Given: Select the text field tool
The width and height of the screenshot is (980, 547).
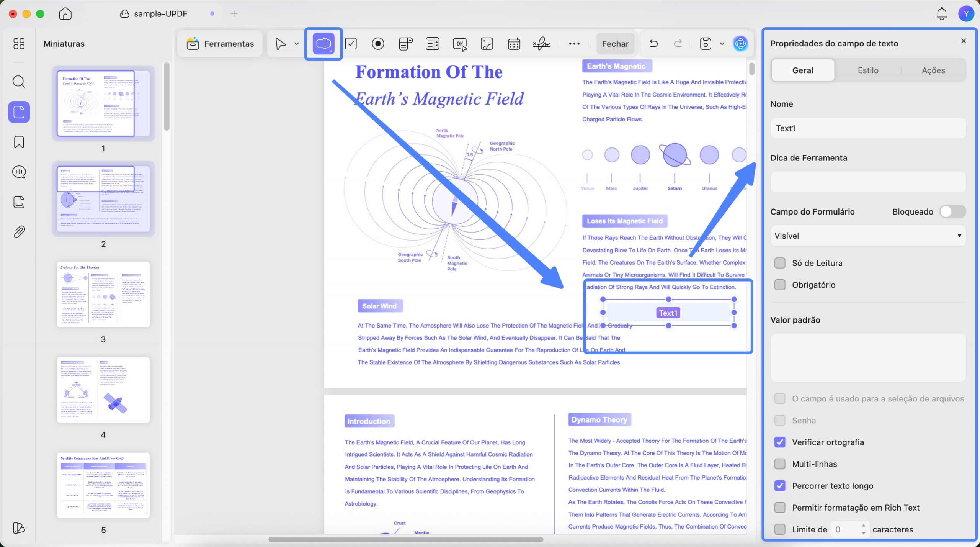Looking at the screenshot, I should tap(323, 44).
